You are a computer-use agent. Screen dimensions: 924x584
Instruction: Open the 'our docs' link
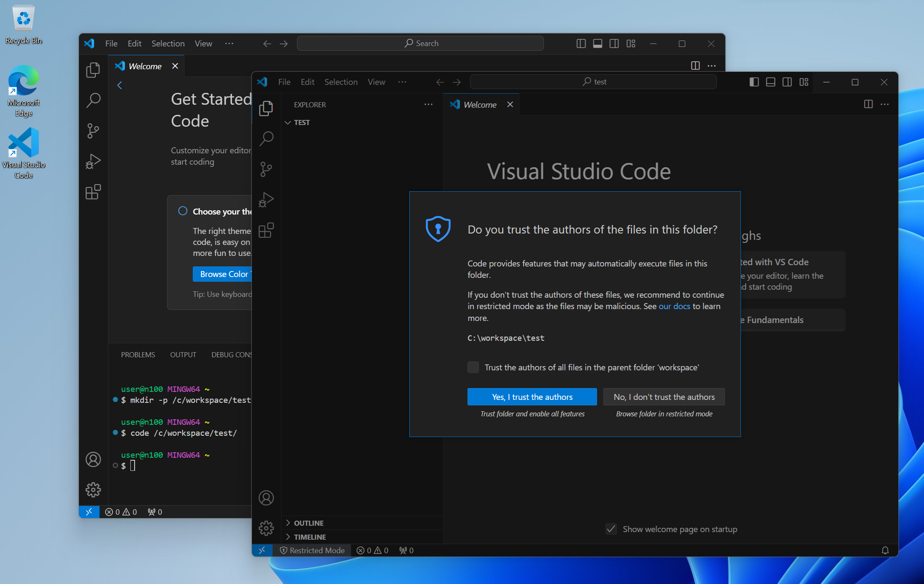pyautogui.click(x=674, y=306)
